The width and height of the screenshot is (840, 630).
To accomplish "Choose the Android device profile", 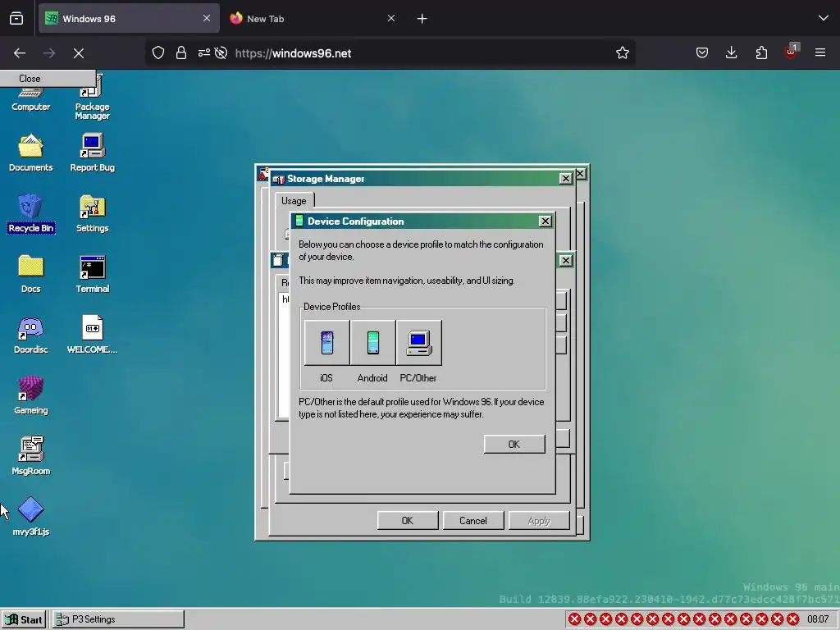I will pos(373,343).
